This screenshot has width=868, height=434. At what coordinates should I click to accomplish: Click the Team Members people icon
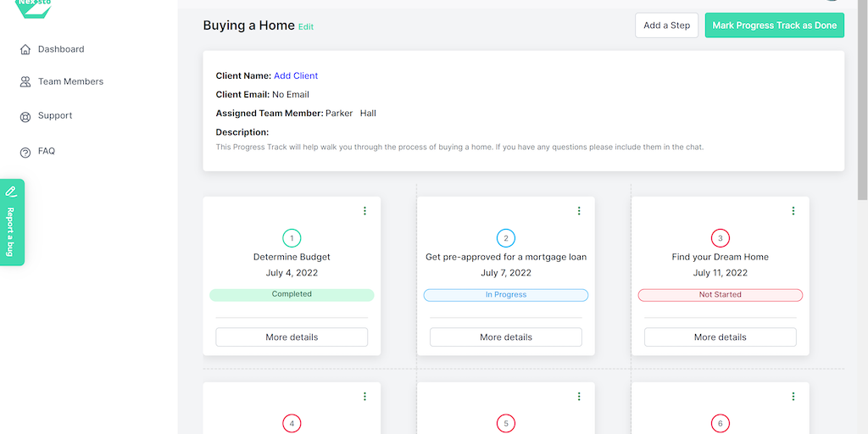point(25,82)
